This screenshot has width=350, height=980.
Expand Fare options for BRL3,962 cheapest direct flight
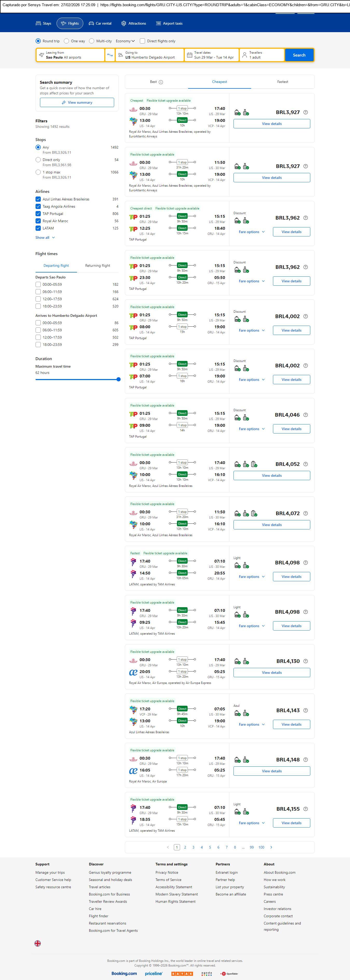point(251,232)
